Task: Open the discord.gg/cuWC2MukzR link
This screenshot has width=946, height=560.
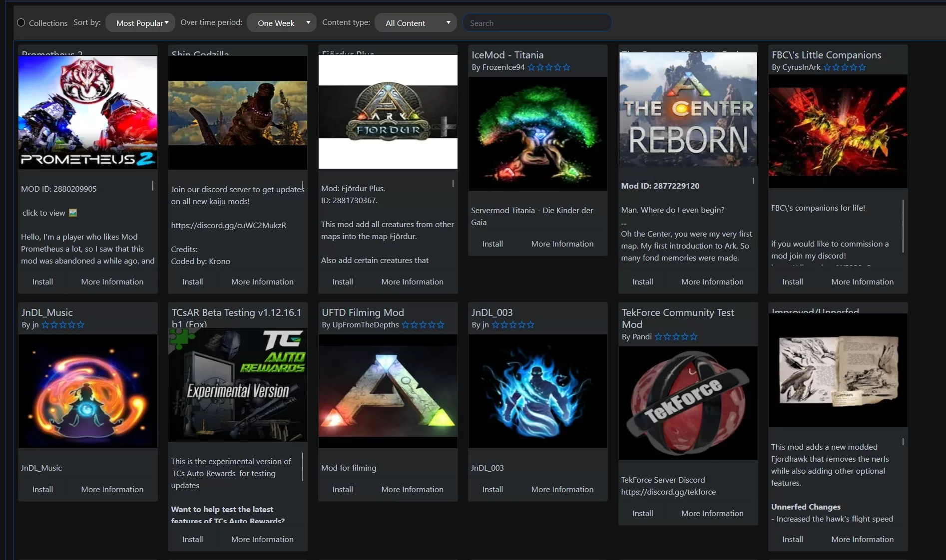Action: tap(229, 225)
